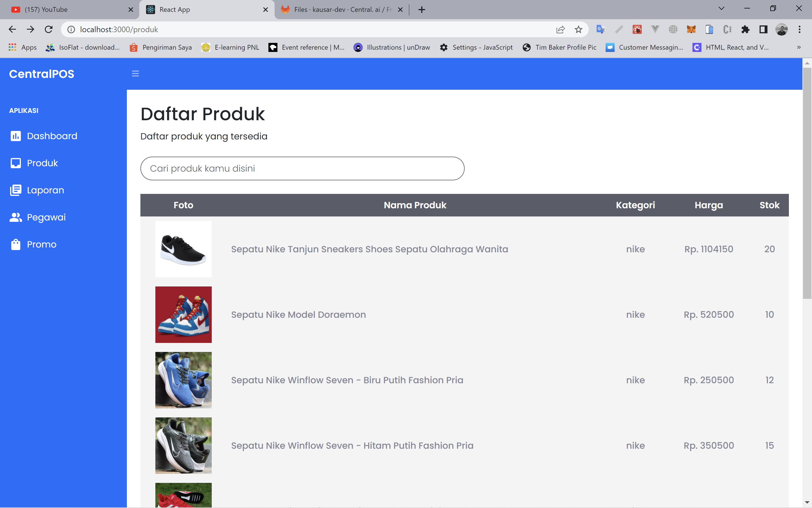This screenshot has height=508, width=812.
Task: Select 'Sepatu Nike Tanjun Sneakers Shoes' product name
Action: (370, 249)
